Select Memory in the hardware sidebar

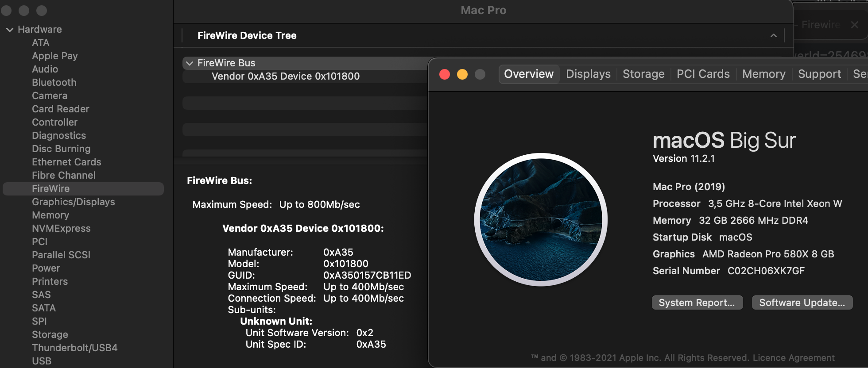click(x=50, y=215)
